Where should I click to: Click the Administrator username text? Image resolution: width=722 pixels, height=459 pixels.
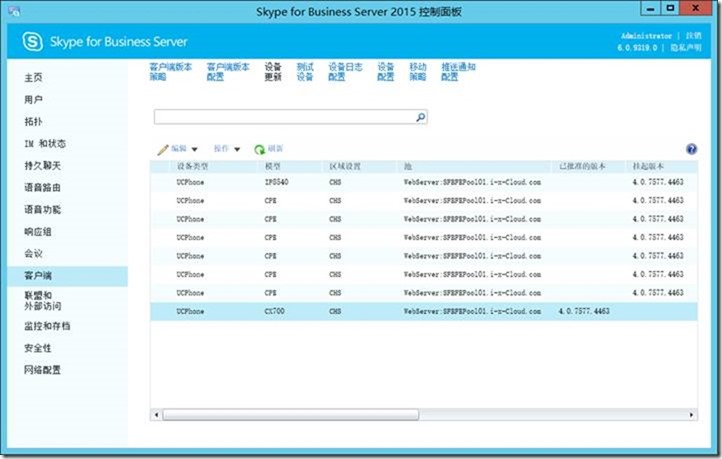point(646,35)
